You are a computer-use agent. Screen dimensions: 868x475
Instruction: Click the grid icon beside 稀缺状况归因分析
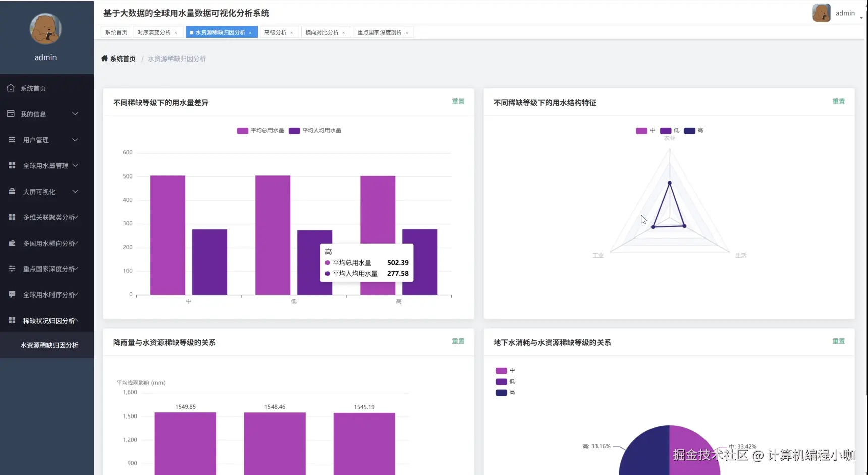coord(12,320)
